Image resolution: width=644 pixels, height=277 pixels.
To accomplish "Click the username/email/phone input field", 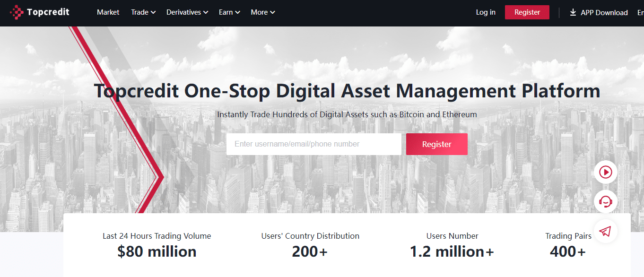I will [313, 144].
